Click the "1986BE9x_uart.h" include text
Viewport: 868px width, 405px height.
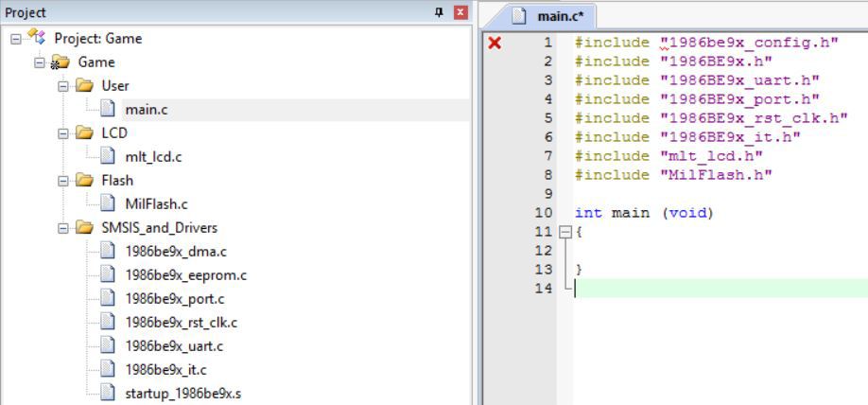click(x=739, y=80)
